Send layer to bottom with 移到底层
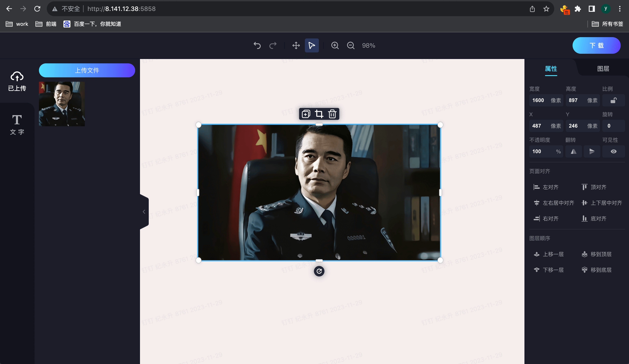Screen dimensions: 629x364 pos(596,270)
